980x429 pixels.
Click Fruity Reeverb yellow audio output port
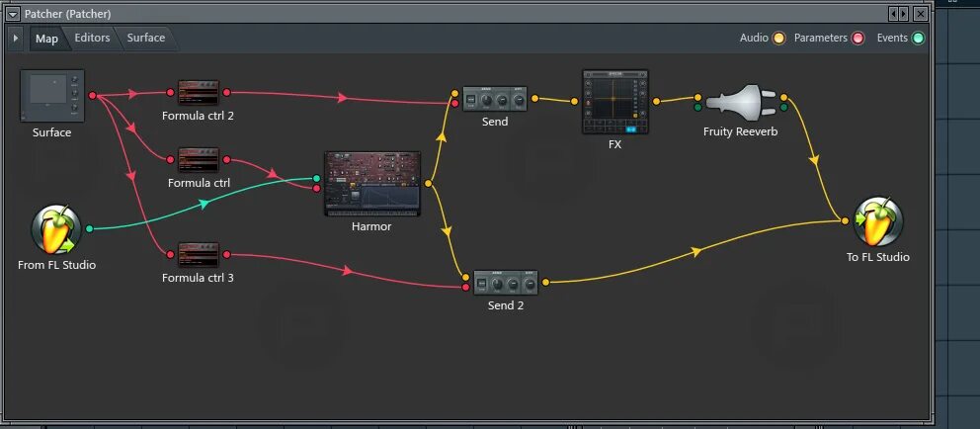(783, 98)
